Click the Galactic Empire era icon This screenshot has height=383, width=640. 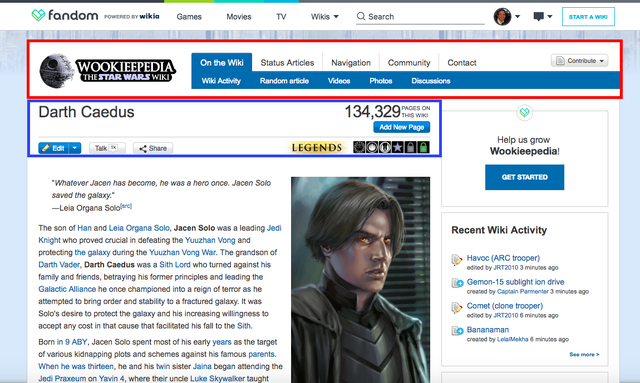pyautogui.click(x=359, y=147)
